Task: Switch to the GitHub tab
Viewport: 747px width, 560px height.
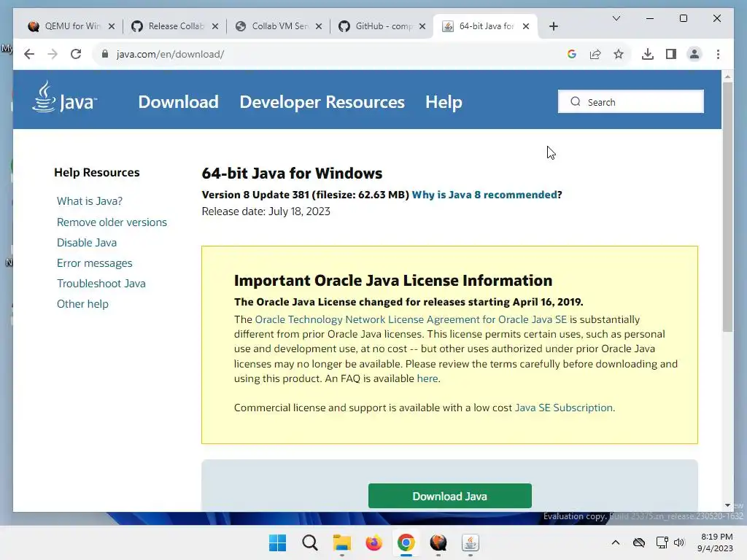Action: [382, 26]
